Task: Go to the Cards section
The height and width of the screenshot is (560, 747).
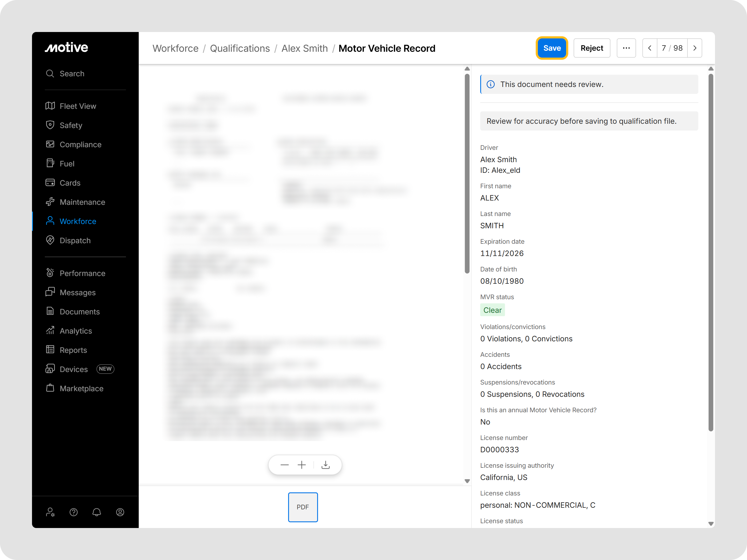Action: coord(70,183)
